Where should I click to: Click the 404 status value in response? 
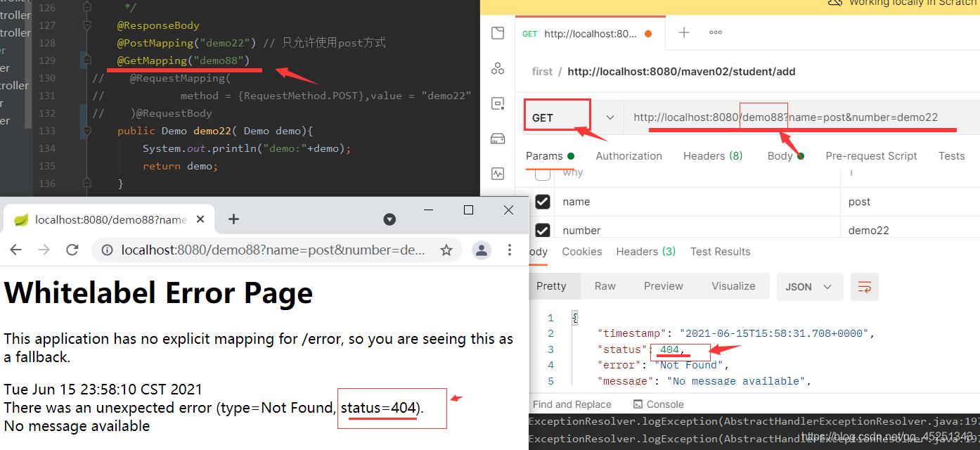tap(670, 349)
